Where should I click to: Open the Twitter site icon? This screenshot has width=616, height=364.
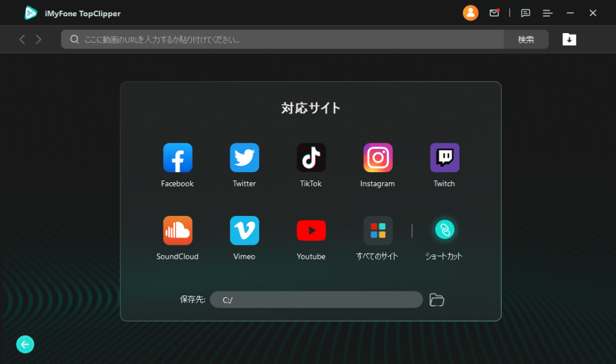pos(244,158)
